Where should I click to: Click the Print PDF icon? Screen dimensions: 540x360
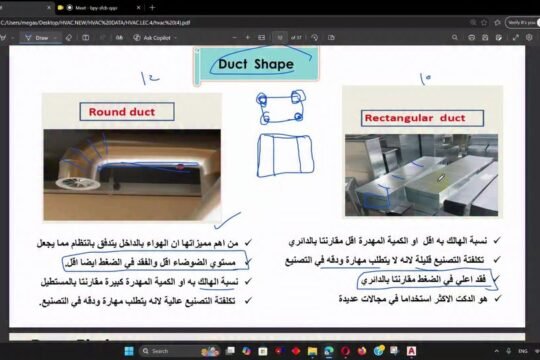coord(471,38)
